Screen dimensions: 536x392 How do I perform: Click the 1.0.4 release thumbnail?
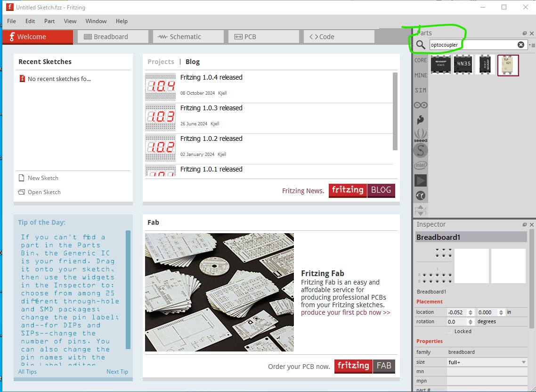pos(160,87)
